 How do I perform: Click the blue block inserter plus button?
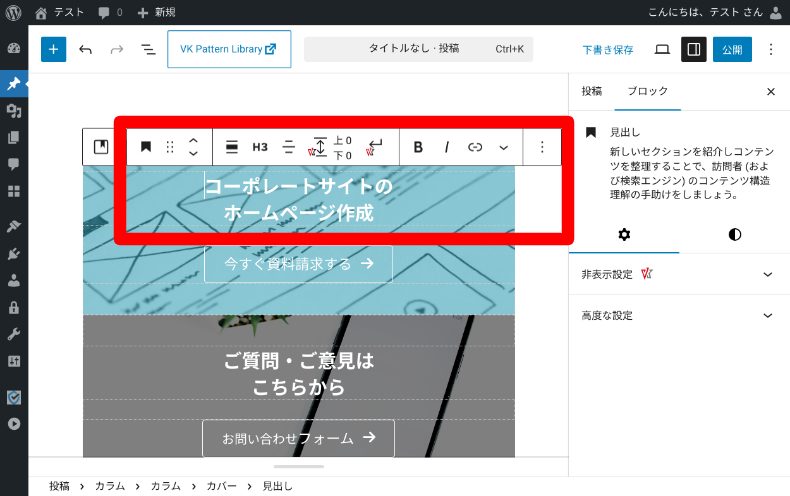pyautogui.click(x=53, y=49)
